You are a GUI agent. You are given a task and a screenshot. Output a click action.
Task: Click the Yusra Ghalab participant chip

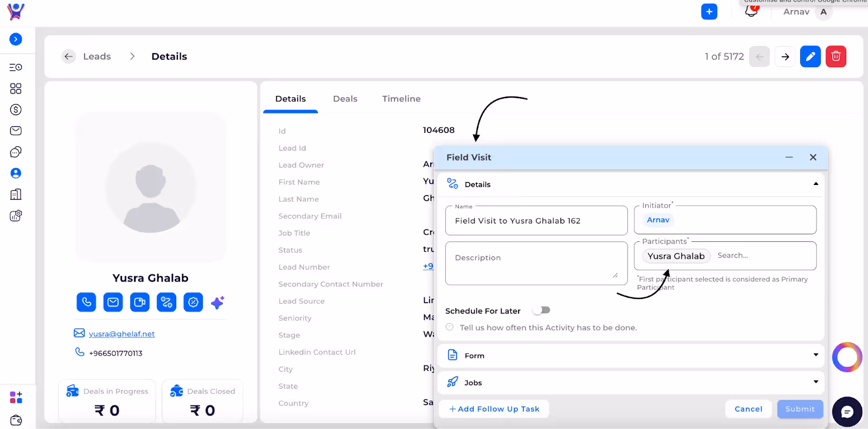676,256
